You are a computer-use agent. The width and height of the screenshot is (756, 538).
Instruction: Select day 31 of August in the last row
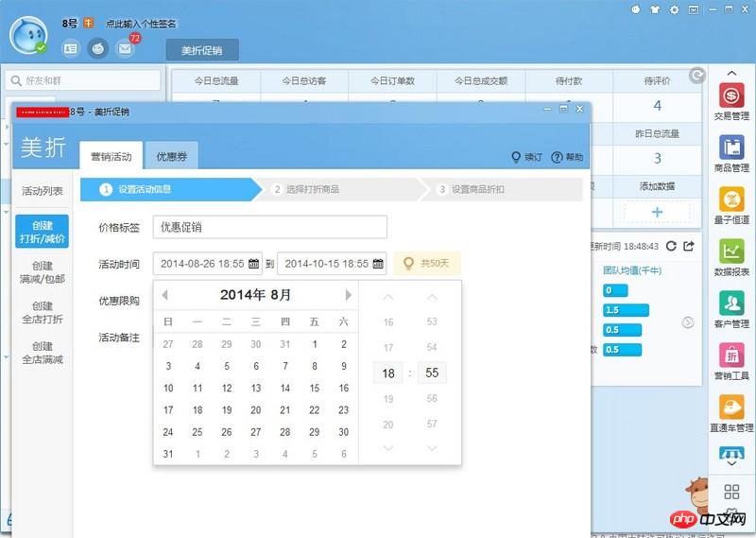(x=168, y=454)
